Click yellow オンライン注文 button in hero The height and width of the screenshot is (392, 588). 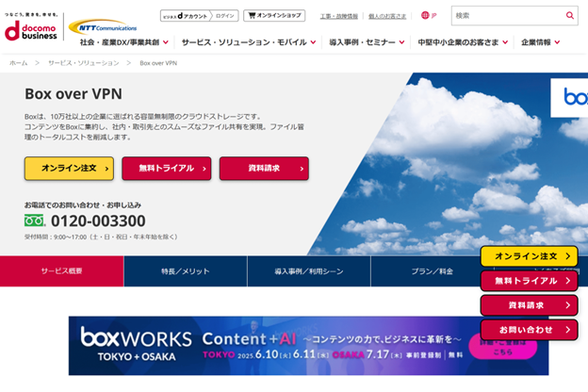point(69,169)
